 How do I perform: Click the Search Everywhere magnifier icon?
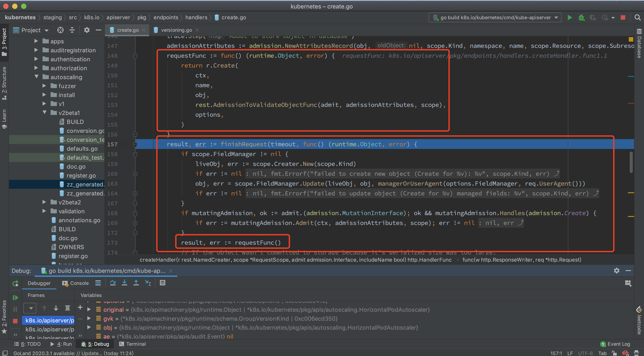(x=638, y=17)
